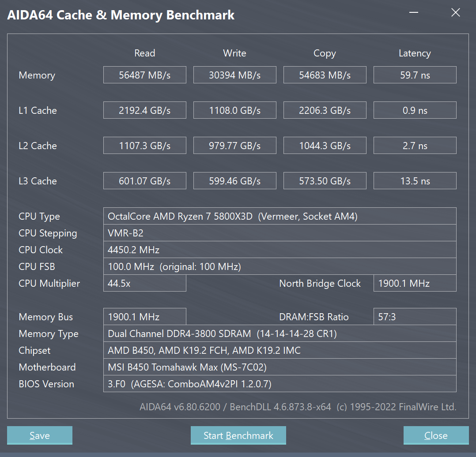Click the CPU Clock field 4450.2 MHz
476x457 pixels.
point(280,250)
